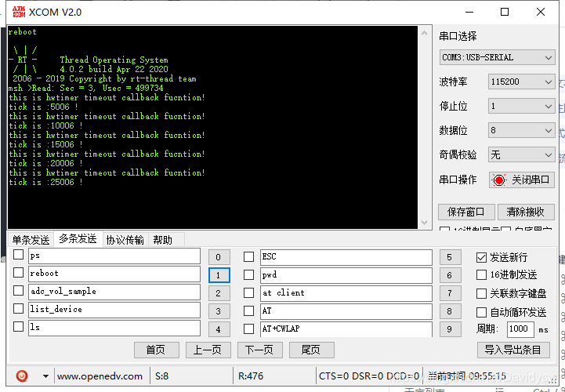Viewport: 565px width, 392px height.
Task: Click the S:8 sent counter
Action: click(x=161, y=376)
